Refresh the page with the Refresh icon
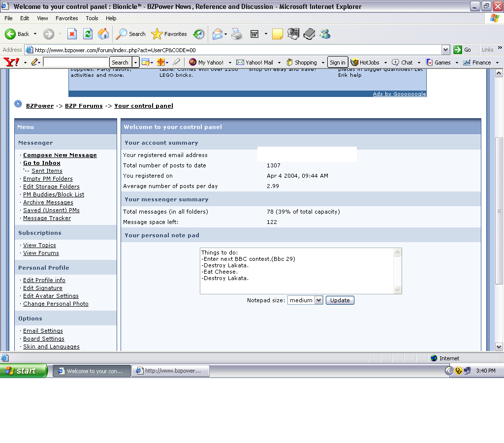Image resolution: width=504 pixels, height=443 pixels. (x=88, y=34)
